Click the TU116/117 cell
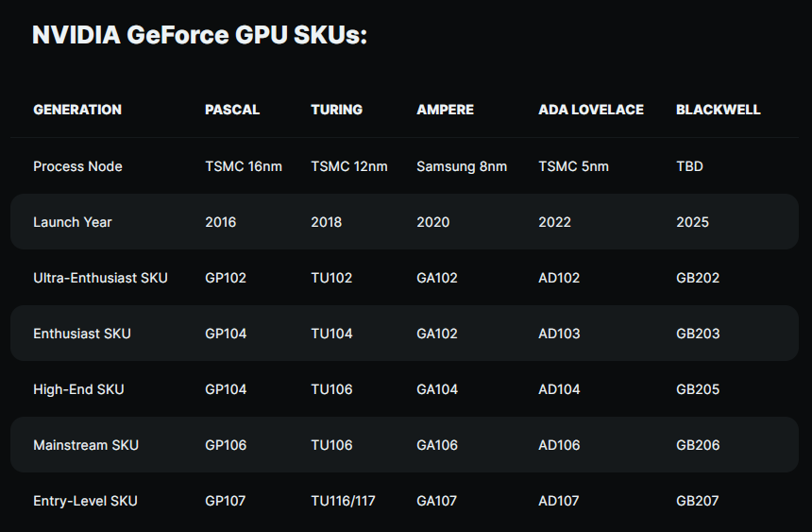 [x=343, y=501]
